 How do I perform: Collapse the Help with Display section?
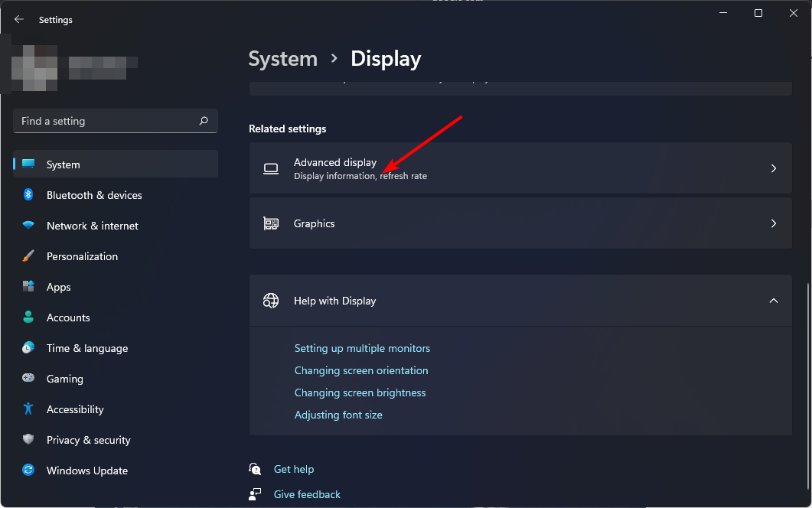click(774, 301)
